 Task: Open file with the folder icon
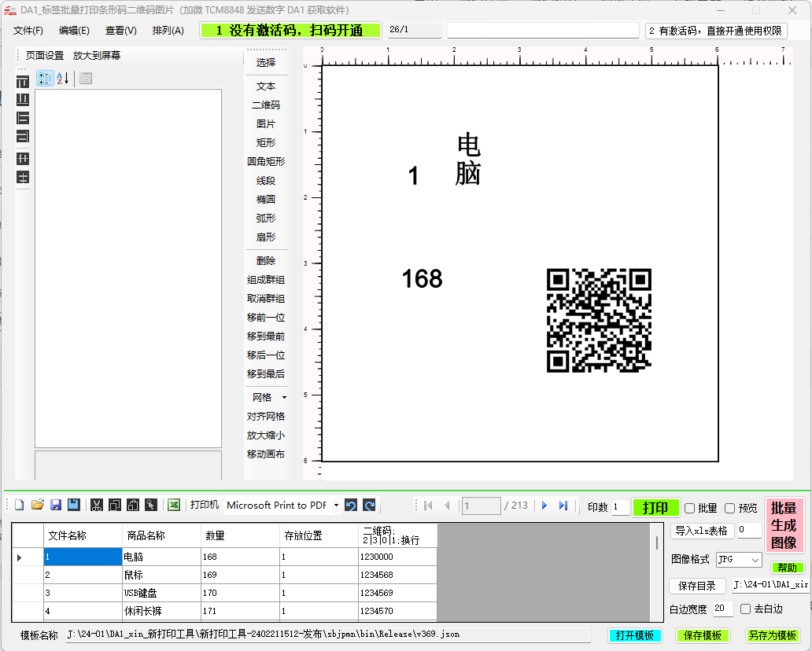pos(37,505)
